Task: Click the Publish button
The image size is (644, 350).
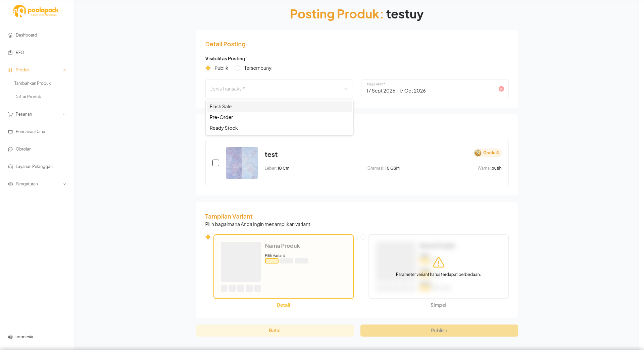Action: (439, 331)
